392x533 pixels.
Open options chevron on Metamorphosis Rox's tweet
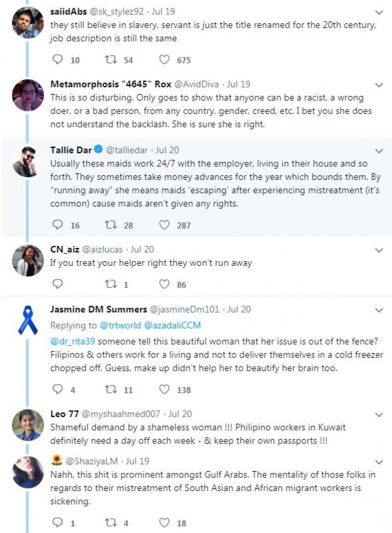(379, 85)
